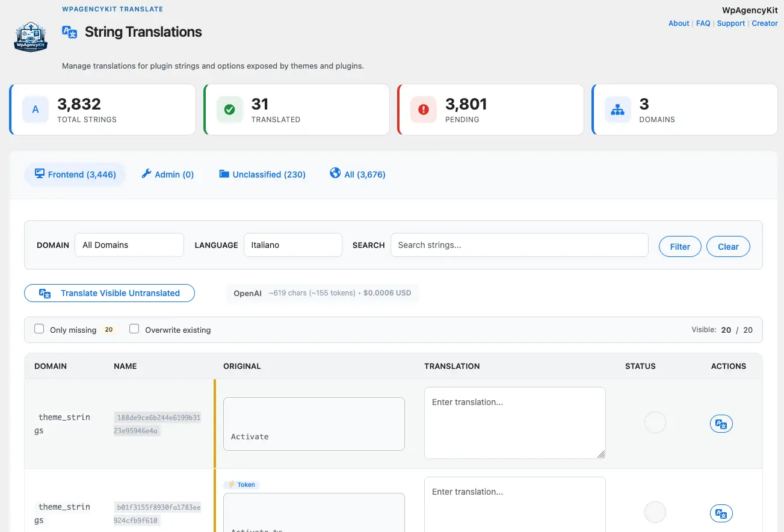Switch to the Unclassified (230) tab

click(x=262, y=175)
